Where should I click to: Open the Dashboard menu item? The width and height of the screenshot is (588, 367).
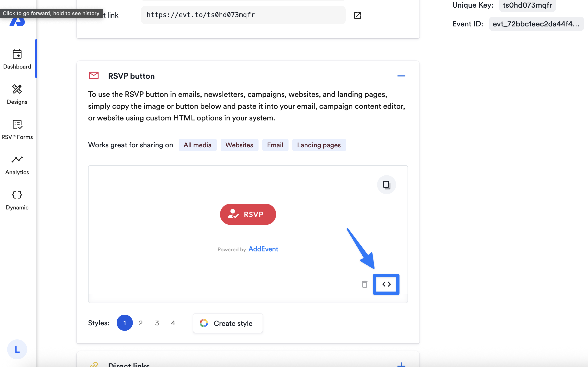17,59
